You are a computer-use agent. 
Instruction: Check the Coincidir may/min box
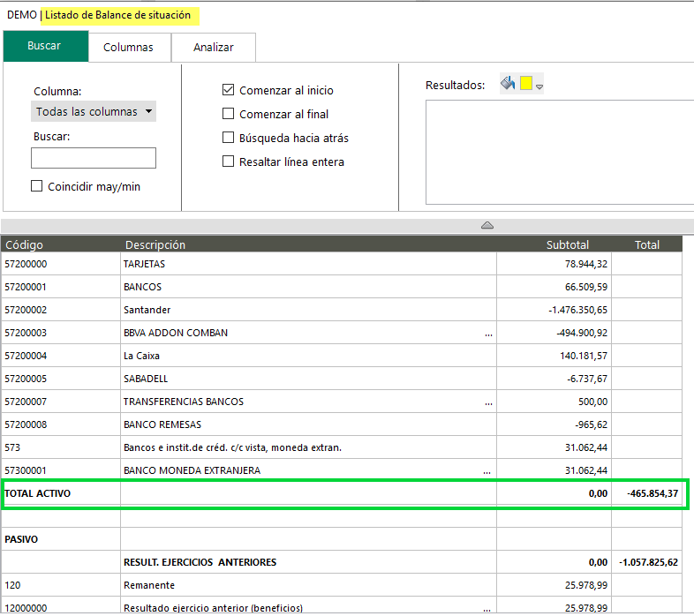click(37, 186)
